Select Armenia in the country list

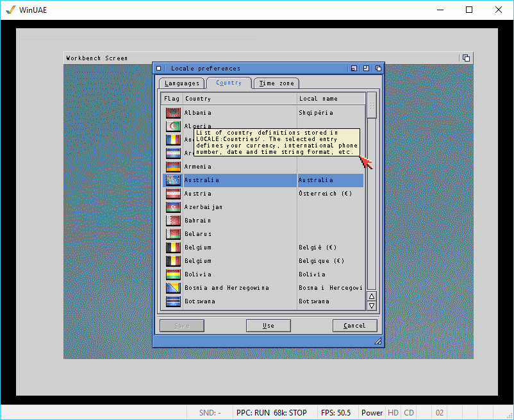(263, 167)
